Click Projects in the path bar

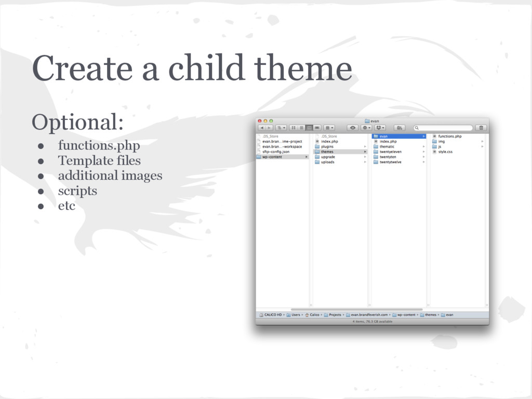(332, 315)
